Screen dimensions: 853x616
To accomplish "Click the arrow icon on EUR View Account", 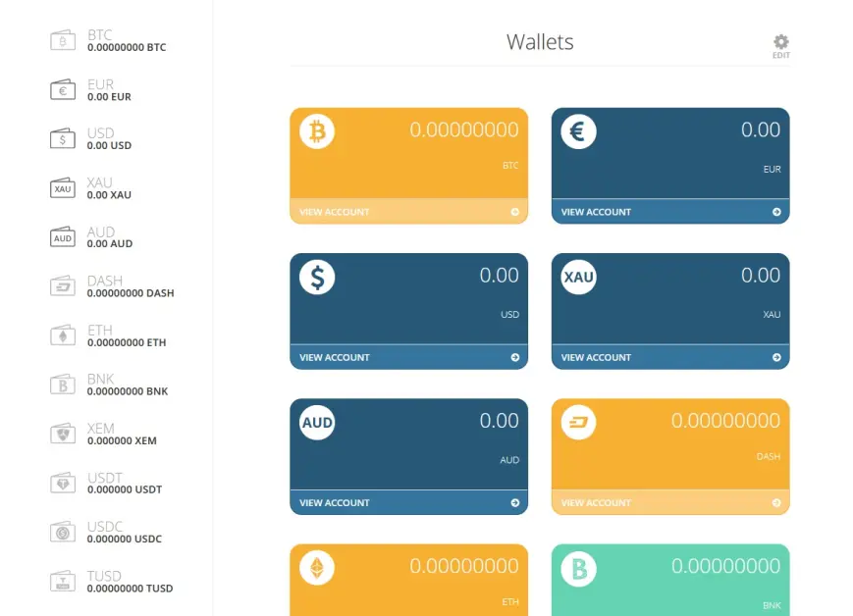I will [x=776, y=212].
